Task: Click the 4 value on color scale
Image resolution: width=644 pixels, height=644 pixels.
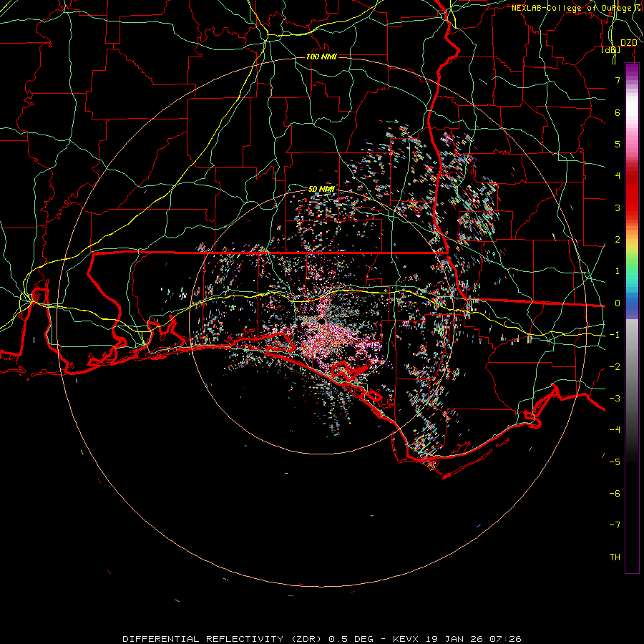Action: pyautogui.click(x=618, y=176)
